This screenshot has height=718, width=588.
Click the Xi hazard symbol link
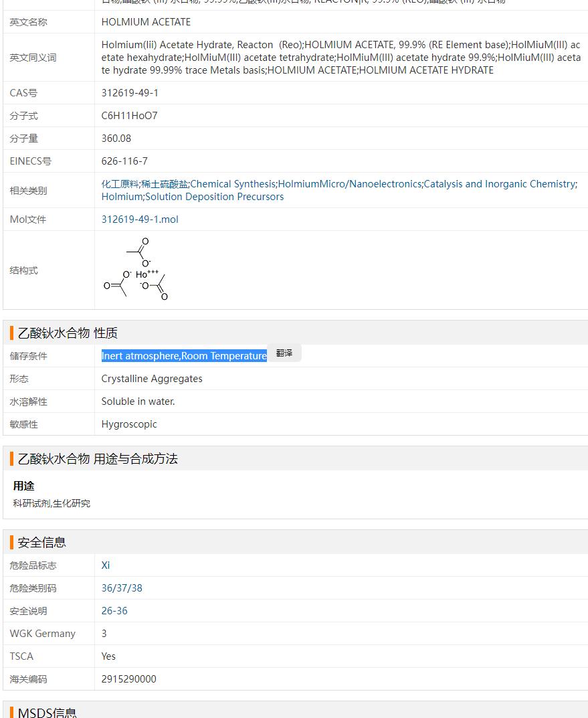[x=106, y=565]
